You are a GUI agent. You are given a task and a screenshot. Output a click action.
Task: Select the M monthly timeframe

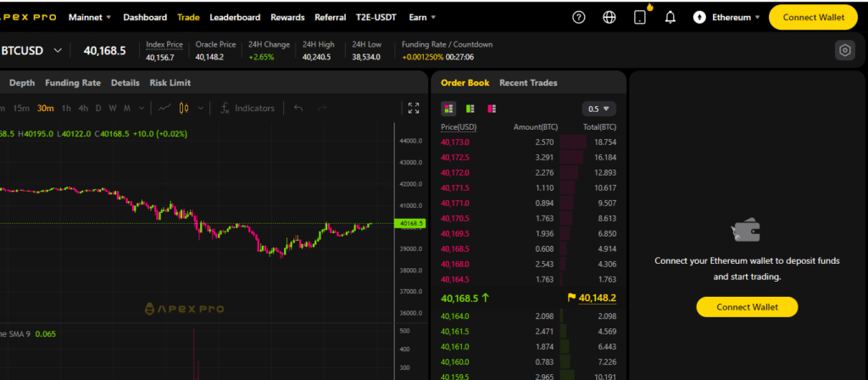click(127, 108)
